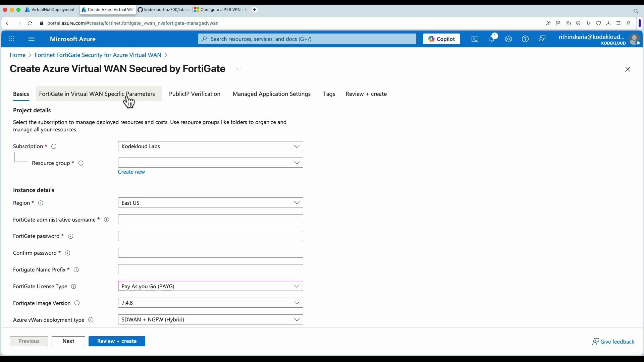644x362 pixels.
Task: Click the Create new resource group link
Action: click(131, 172)
